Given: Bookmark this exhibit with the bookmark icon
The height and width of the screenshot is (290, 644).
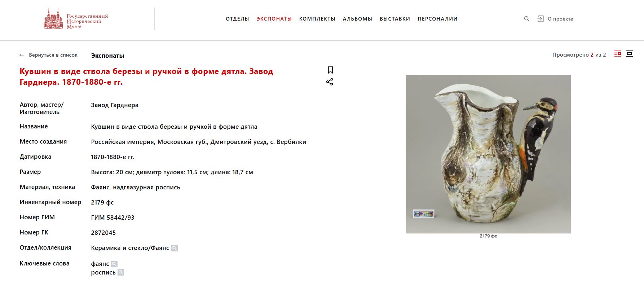Looking at the screenshot, I should click(x=330, y=70).
